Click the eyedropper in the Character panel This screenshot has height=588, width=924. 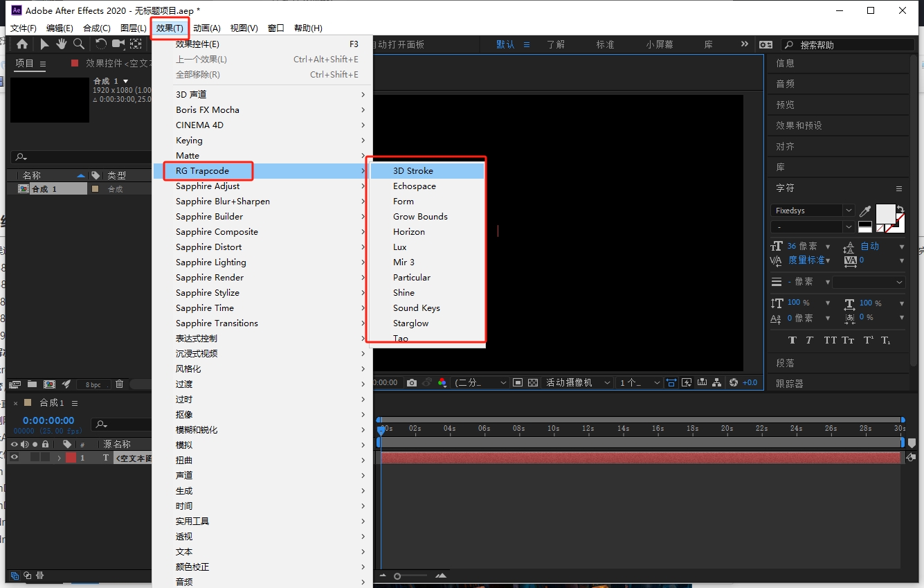865,211
